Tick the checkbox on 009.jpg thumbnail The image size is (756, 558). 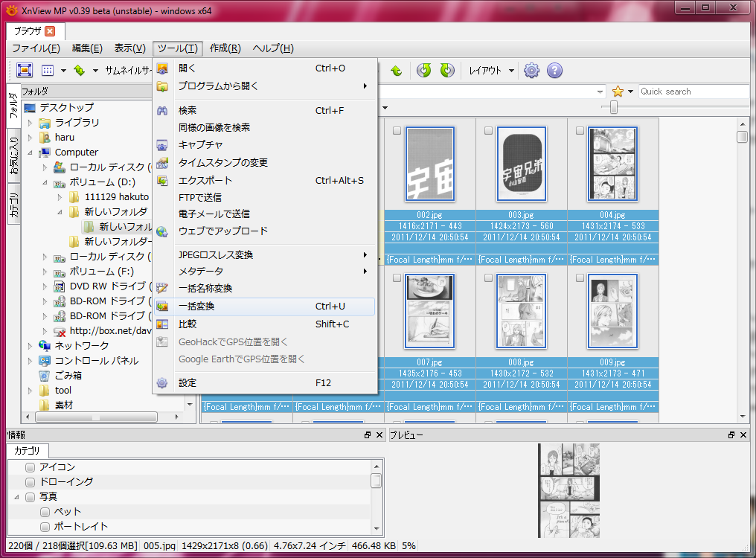coord(580,278)
